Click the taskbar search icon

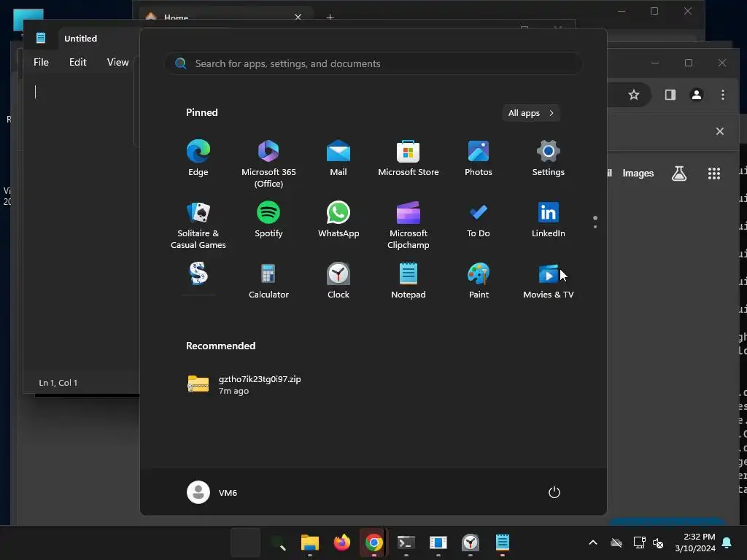click(x=278, y=542)
